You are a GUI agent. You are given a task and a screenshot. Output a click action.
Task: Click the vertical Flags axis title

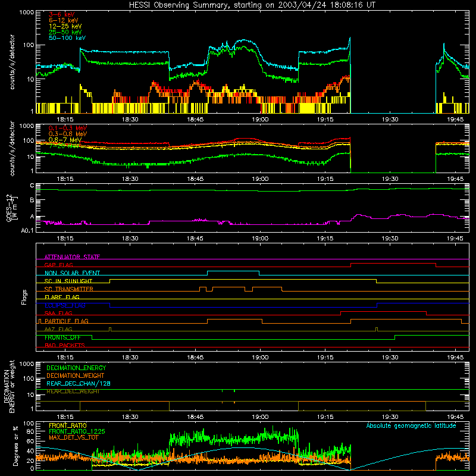click(x=24, y=297)
